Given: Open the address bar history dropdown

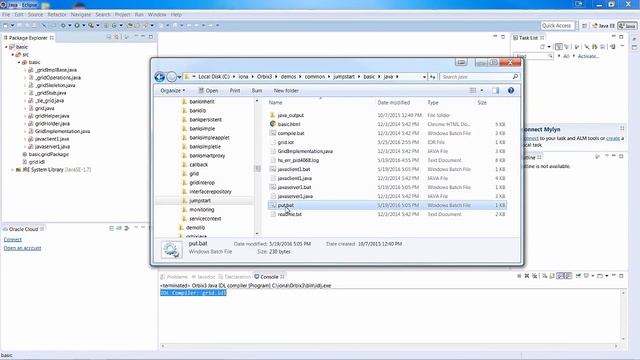Looking at the screenshot, I should [424, 77].
